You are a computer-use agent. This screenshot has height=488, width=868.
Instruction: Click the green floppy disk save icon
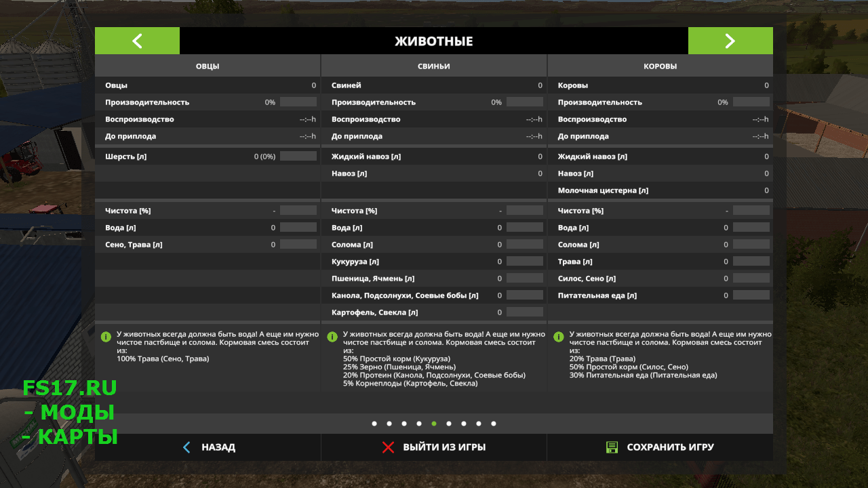click(612, 447)
